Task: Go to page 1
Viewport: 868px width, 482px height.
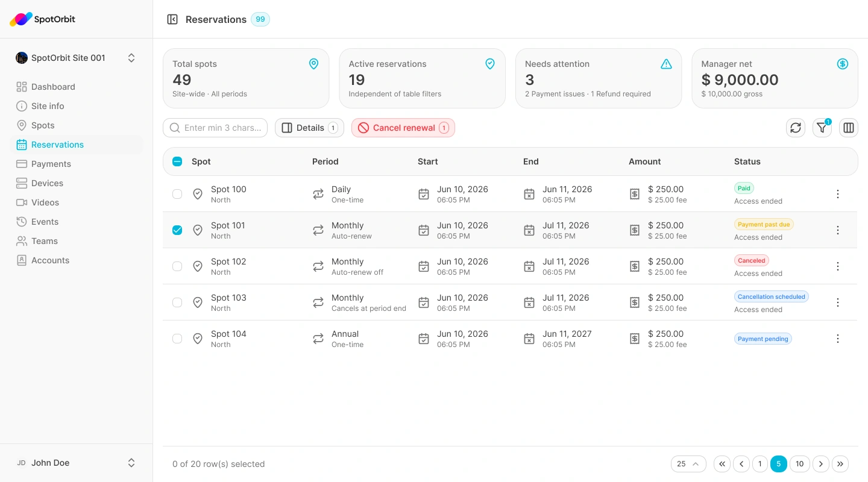Action: [x=760, y=464]
